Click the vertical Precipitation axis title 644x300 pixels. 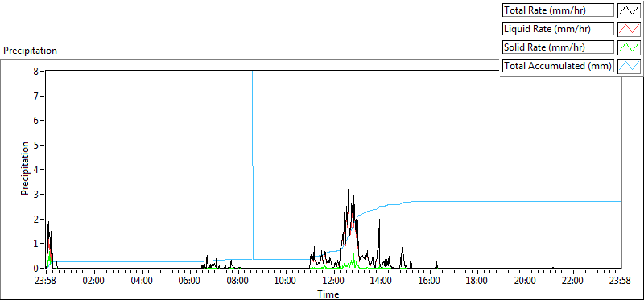tap(26, 168)
